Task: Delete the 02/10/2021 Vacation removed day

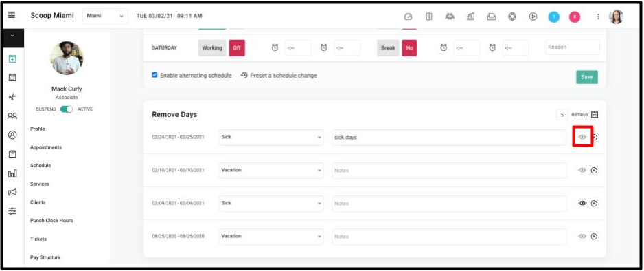Action: (594, 171)
